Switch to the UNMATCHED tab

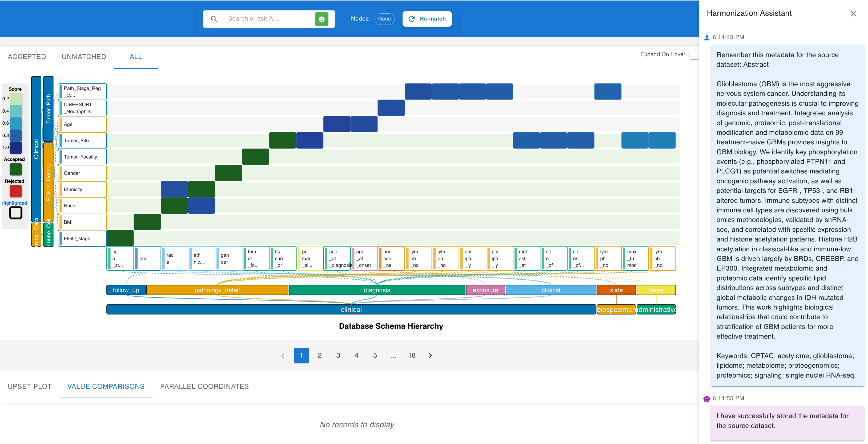84,57
